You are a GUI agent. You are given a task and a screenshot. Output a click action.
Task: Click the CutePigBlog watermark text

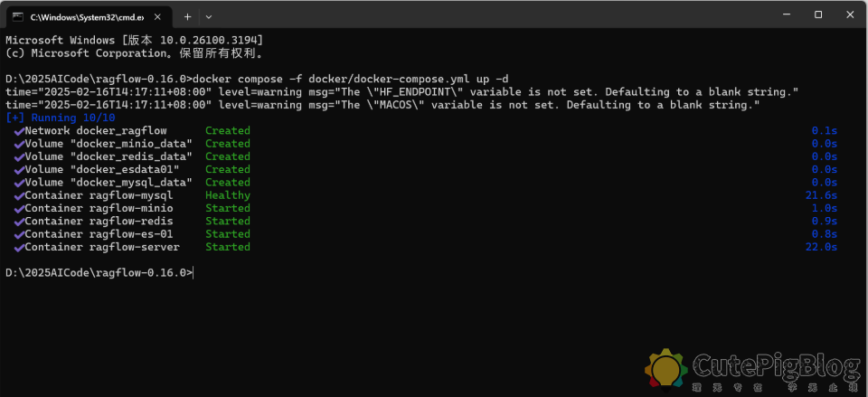pos(776,366)
